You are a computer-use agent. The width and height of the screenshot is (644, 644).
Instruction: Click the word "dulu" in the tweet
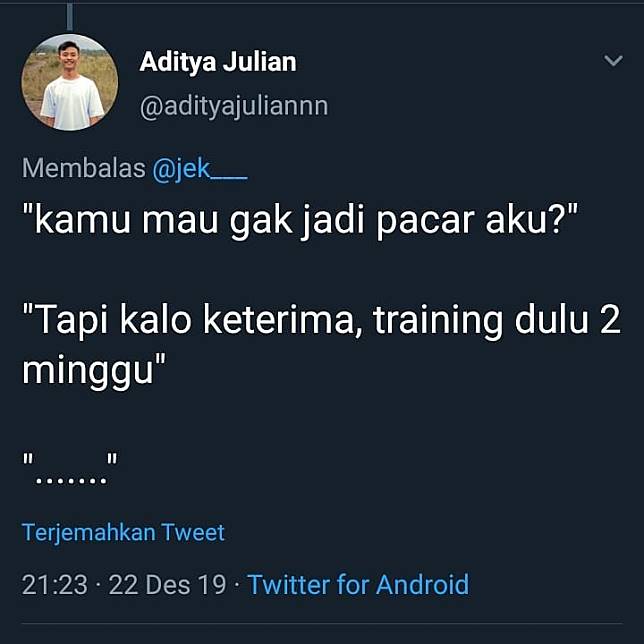click(552, 320)
